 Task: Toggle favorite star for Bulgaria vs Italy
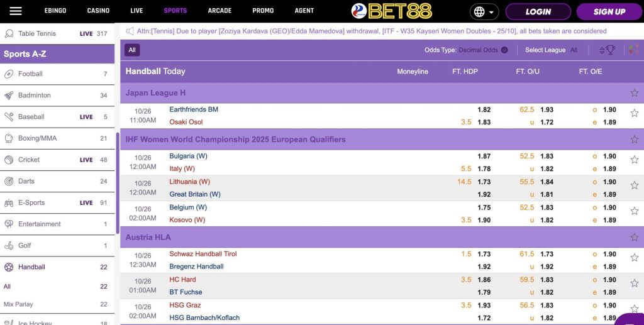click(x=634, y=160)
